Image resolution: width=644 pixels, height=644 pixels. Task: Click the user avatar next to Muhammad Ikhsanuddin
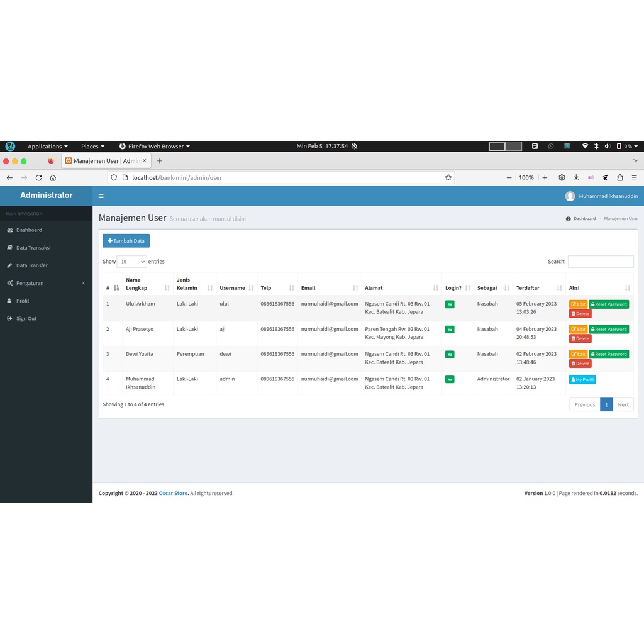tap(570, 196)
